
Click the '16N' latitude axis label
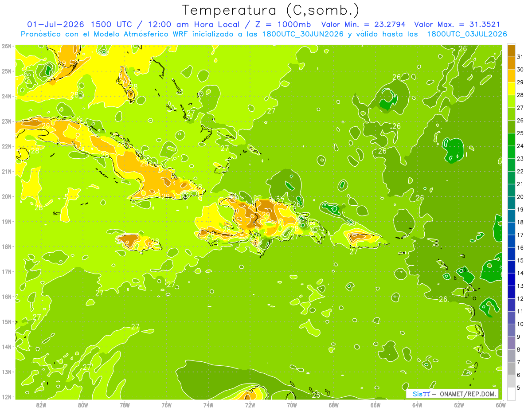coord(6,297)
